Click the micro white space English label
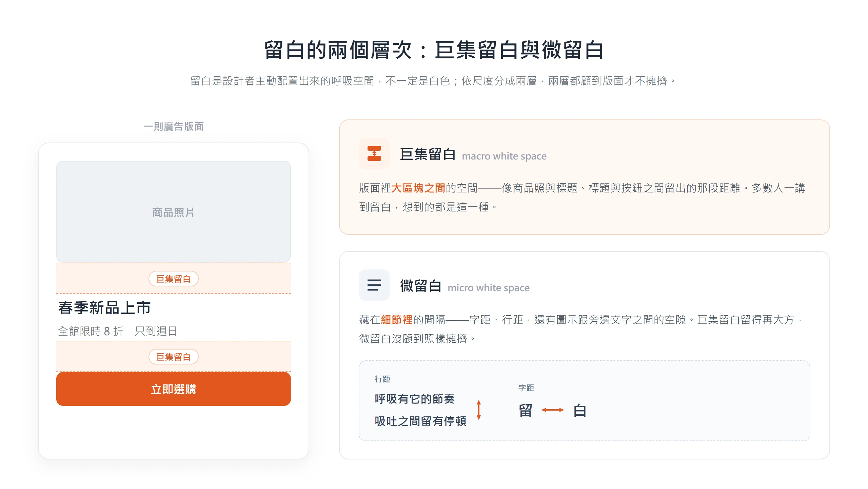Viewport: 868px width, 489px height. point(489,288)
